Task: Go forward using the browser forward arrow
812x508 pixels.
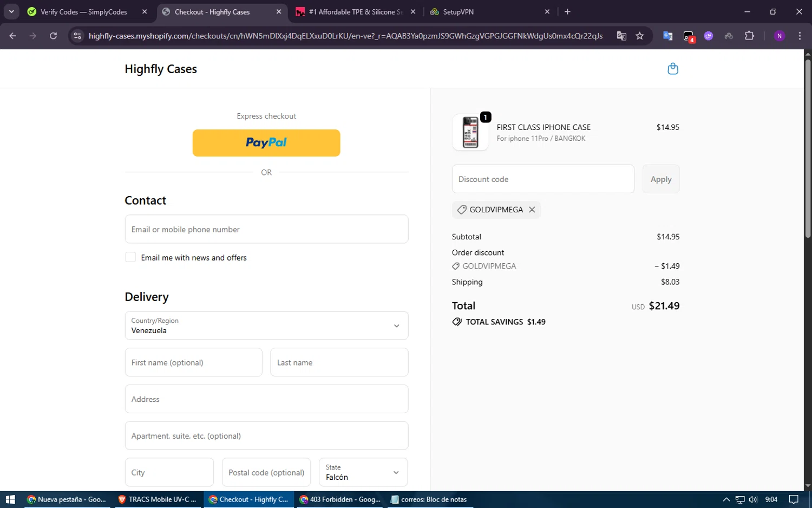Action: (x=33, y=36)
